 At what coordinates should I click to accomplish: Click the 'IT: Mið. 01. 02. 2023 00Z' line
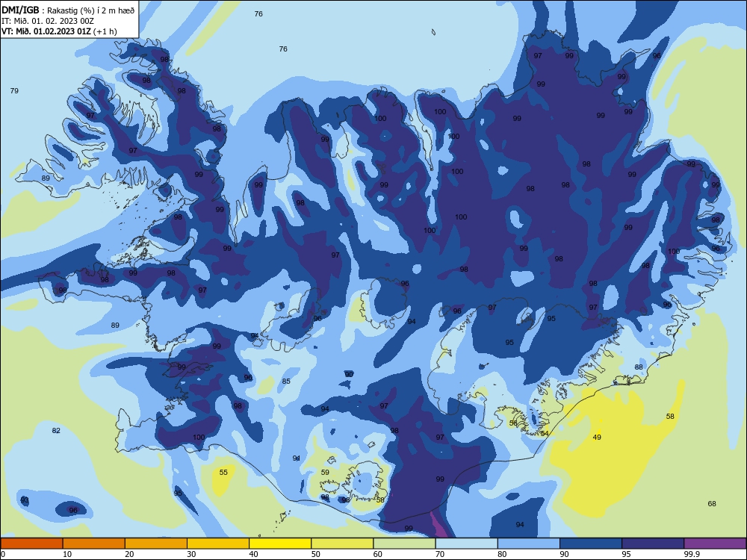(x=48, y=21)
